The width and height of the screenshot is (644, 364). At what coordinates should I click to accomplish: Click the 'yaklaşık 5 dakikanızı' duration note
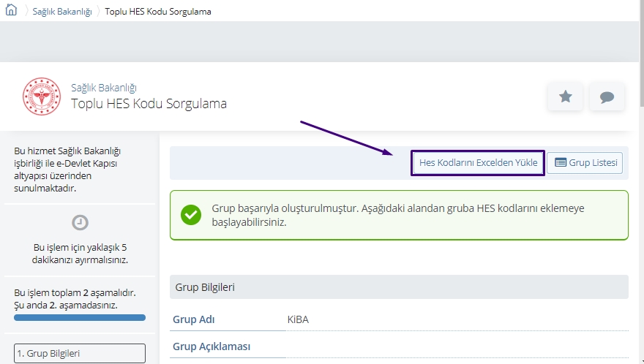80,254
